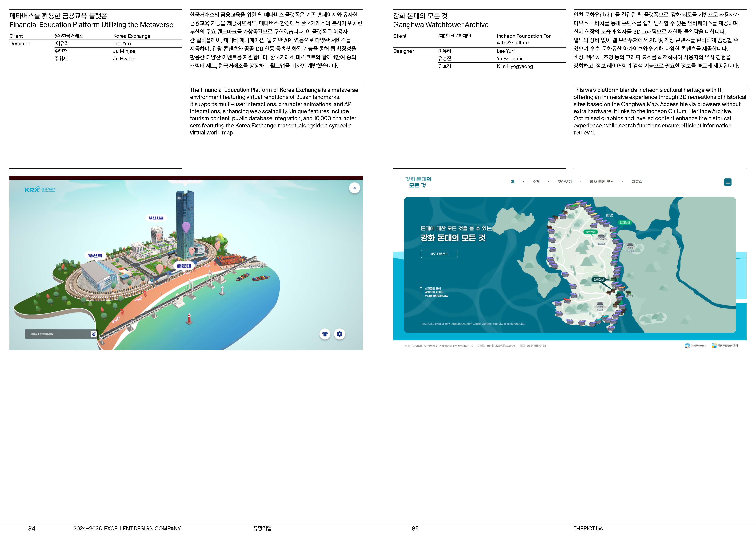Open the 답사 추천 코스 menu item
The image size is (756, 539).
pos(601,182)
